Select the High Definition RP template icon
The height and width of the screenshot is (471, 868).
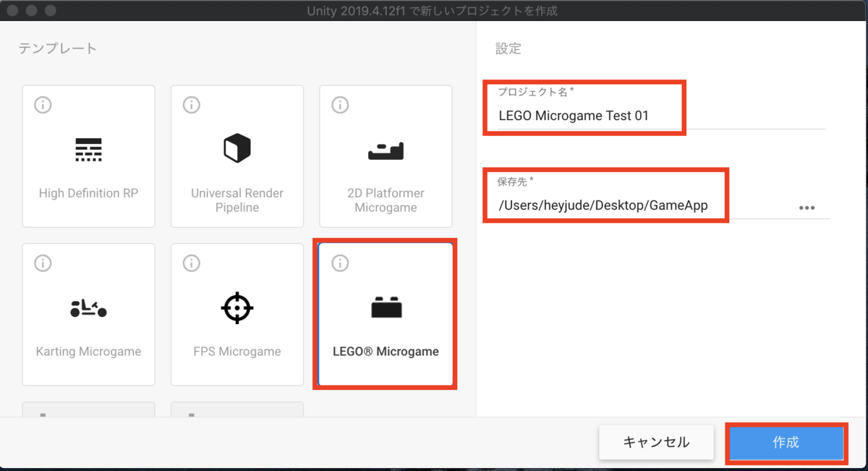88,149
